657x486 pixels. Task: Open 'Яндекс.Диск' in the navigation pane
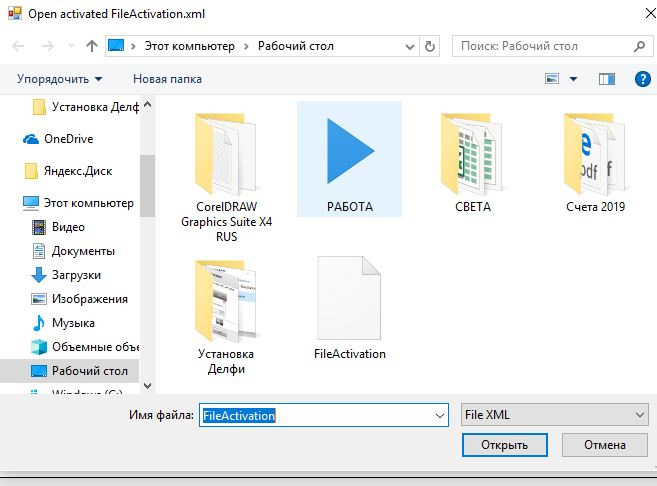coord(68,171)
